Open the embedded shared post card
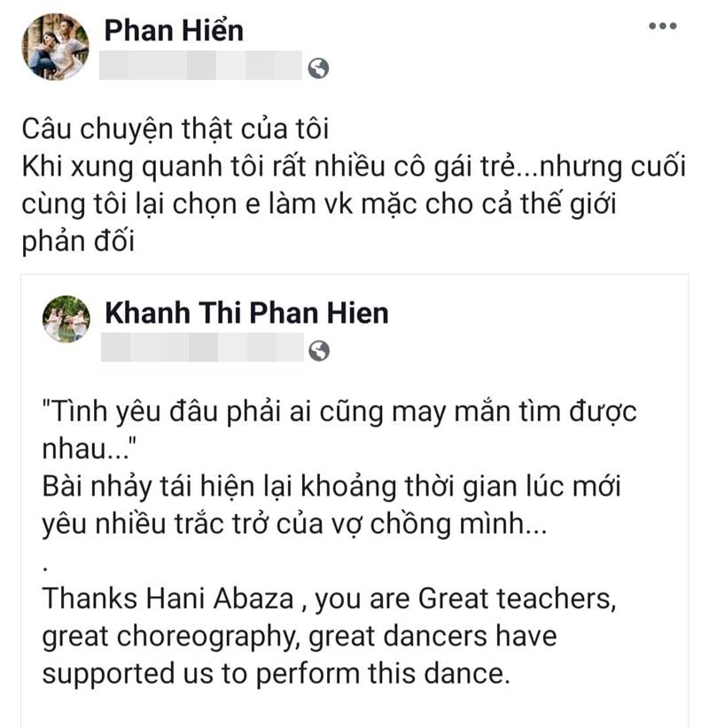Viewport: 709px width, 728px height. point(354,497)
